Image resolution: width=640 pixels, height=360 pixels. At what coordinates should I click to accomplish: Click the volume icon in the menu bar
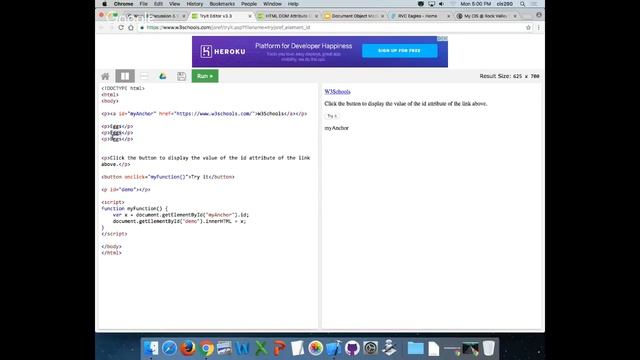tap(442, 4)
